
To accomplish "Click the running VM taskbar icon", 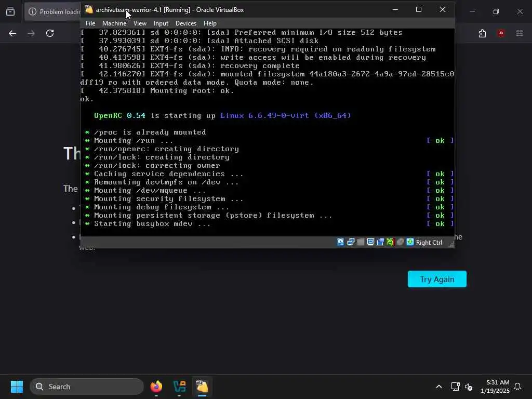I will (x=202, y=387).
